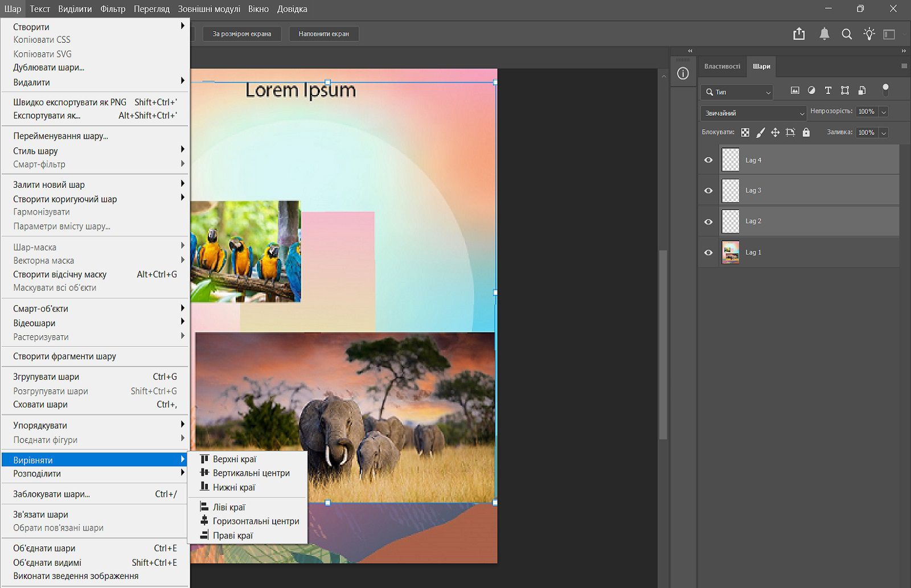Lock layer position move icon
Viewport: 911px width, 588px height.
point(775,133)
